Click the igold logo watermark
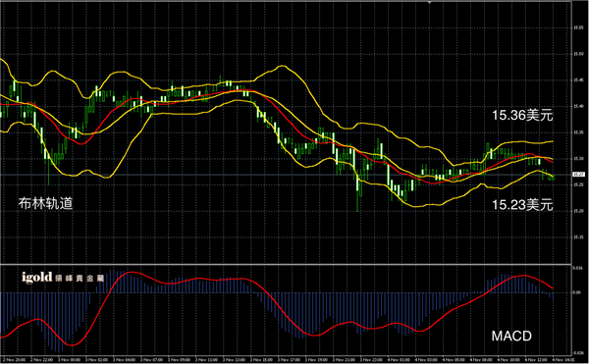Screen dimensions: 589x364 pos(37,278)
